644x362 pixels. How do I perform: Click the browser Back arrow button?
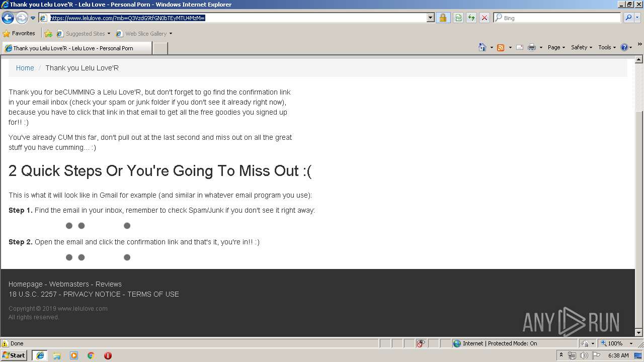click(x=8, y=18)
